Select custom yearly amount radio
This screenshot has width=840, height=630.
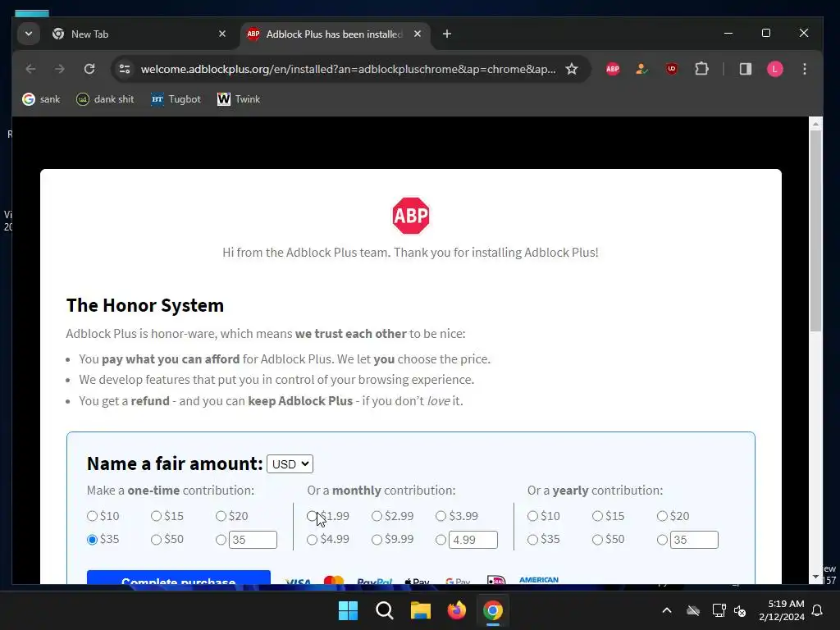click(662, 540)
